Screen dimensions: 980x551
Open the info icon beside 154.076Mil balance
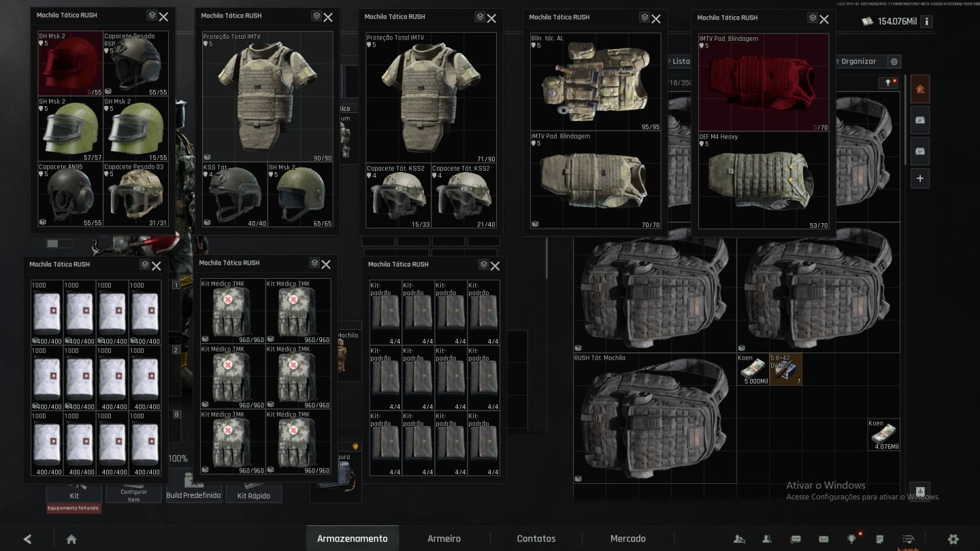(x=926, y=21)
